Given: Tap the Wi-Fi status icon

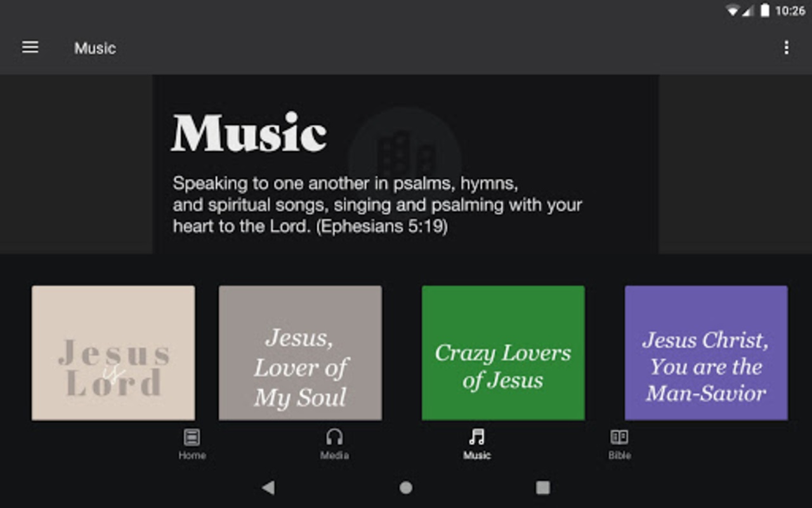Looking at the screenshot, I should [733, 11].
